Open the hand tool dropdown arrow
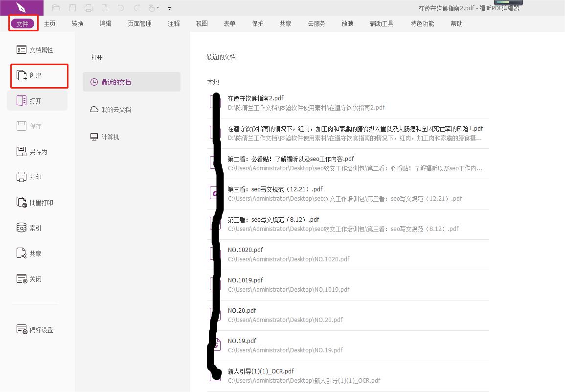The width and height of the screenshot is (565, 392). 158,8
